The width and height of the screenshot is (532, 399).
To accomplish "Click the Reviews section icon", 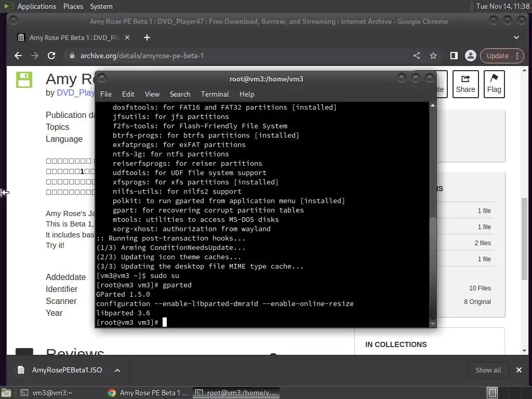I will point(24,352).
